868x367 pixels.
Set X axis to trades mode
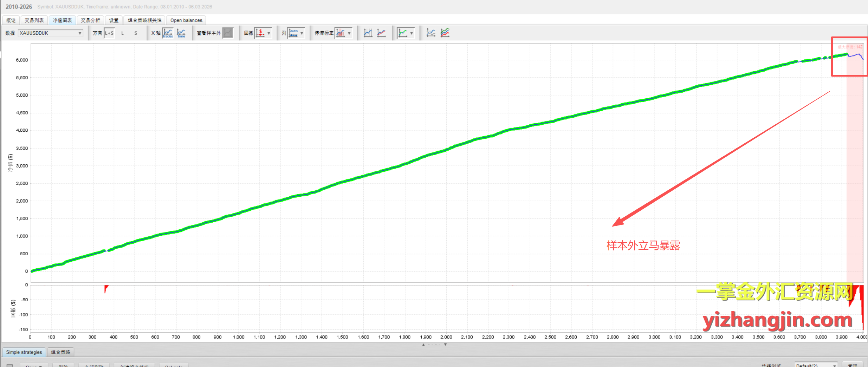tap(168, 33)
